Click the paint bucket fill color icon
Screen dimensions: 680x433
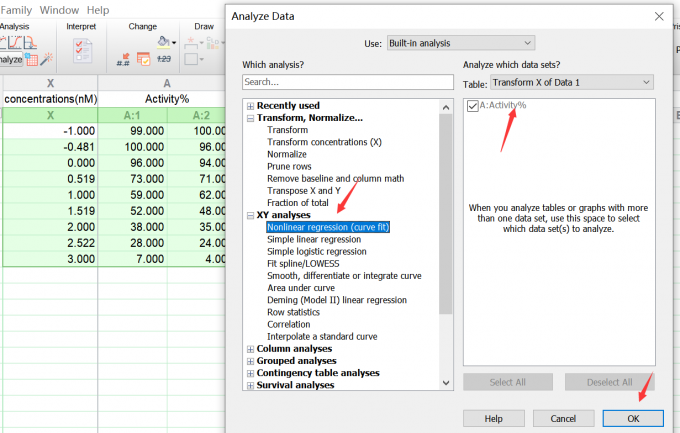coord(165,43)
